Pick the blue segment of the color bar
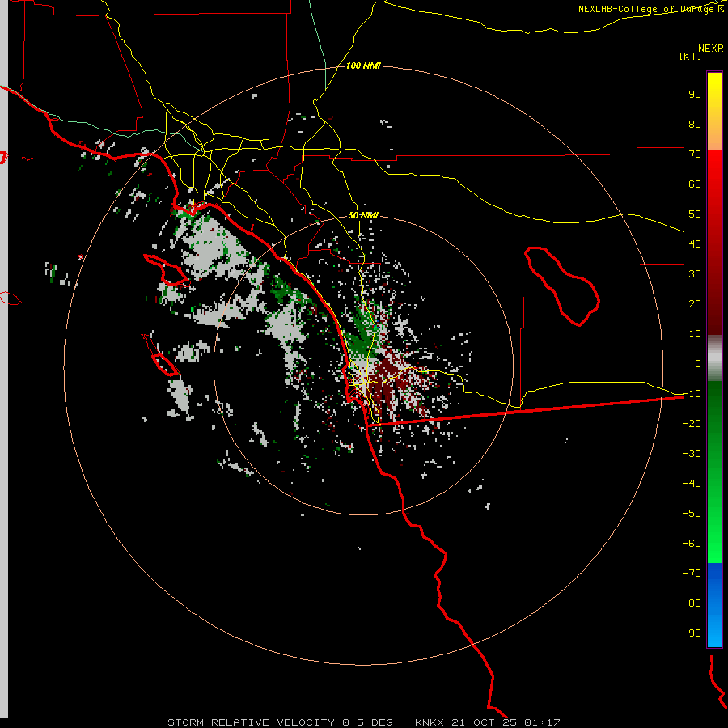The image size is (728, 728). [x=714, y=605]
